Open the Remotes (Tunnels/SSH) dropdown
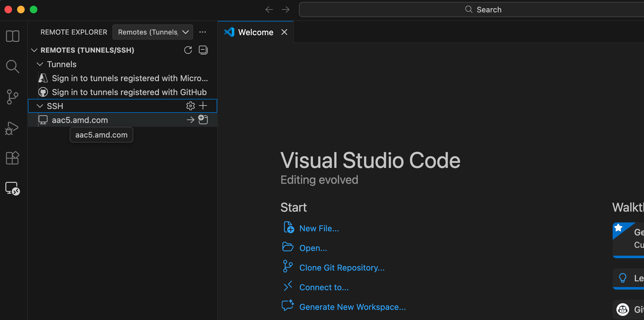 (x=153, y=32)
